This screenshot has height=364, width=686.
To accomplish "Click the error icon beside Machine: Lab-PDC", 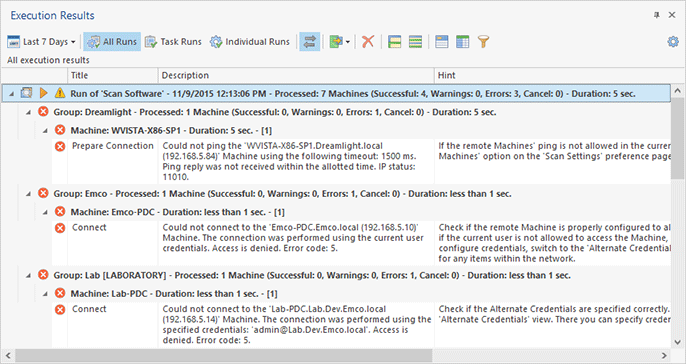I will 60,293.
